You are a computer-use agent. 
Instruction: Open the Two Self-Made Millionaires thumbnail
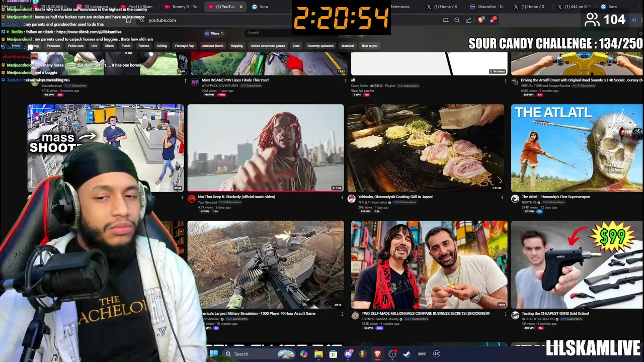pyautogui.click(x=429, y=264)
